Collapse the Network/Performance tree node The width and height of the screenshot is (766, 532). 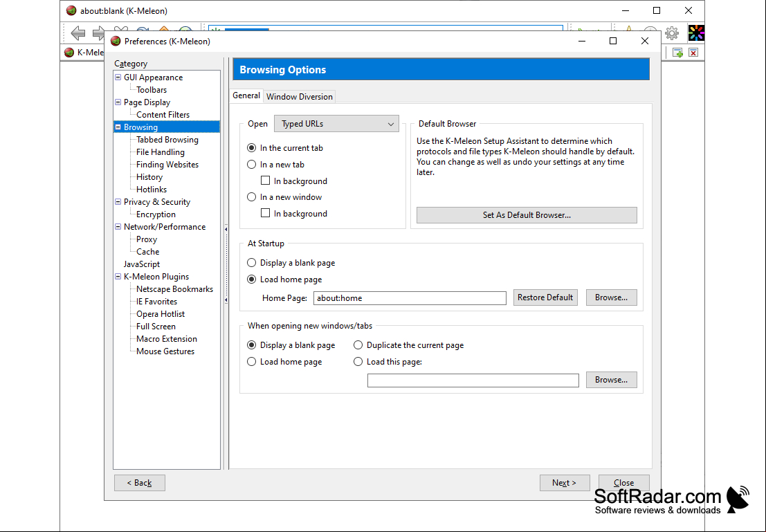point(118,227)
